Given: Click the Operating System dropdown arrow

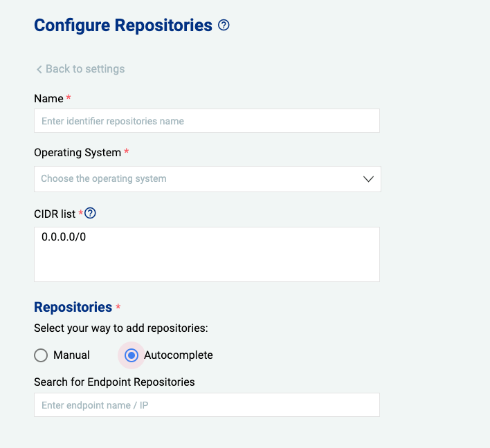Looking at the screenshot, I should 368,178.
